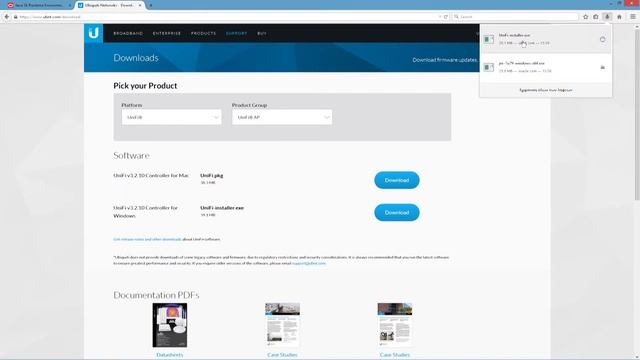Open the ENTERPRISE navigation menu

coord(167,33)
